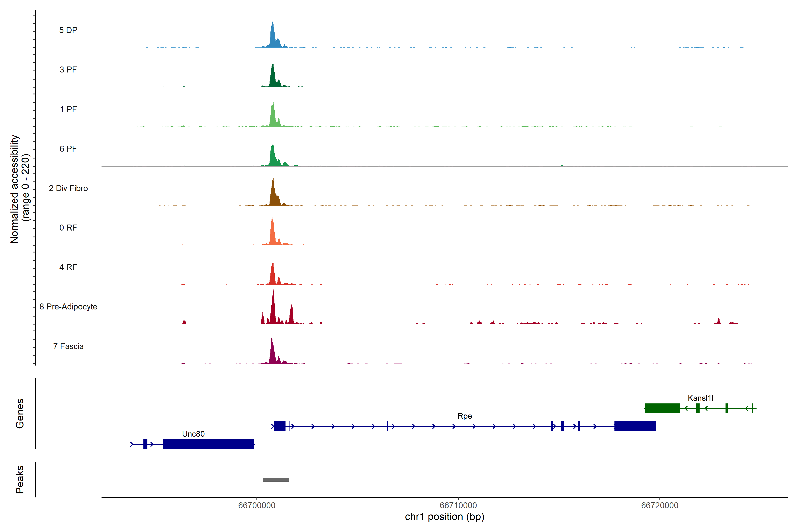The height and width of the screenshot is (532, 798).
Task: Click the 66720000 x-axis tick label
Action: pyautogui.click(x=660, y=506)
